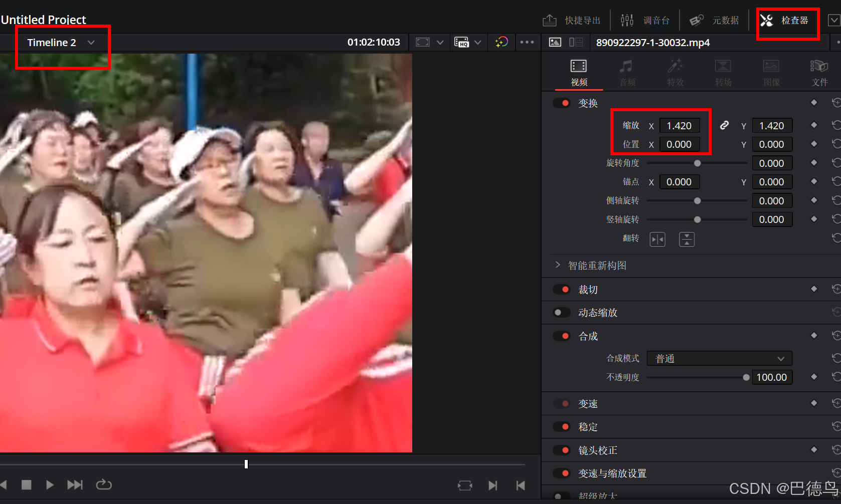Viewport: 841px width, 504px height.
Task: Click the link icon between scale X and Y
Action: click(724, 125)
